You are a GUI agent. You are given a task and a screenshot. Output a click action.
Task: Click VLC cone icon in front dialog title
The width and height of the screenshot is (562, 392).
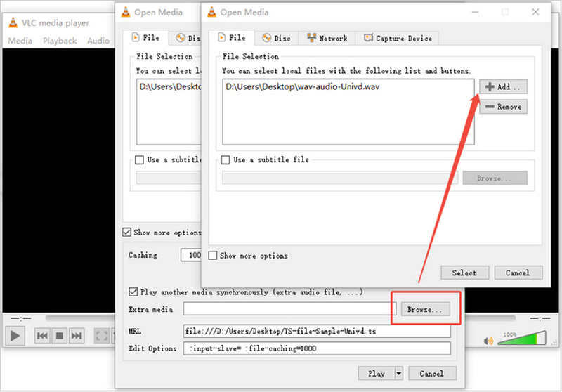point(212,12)
